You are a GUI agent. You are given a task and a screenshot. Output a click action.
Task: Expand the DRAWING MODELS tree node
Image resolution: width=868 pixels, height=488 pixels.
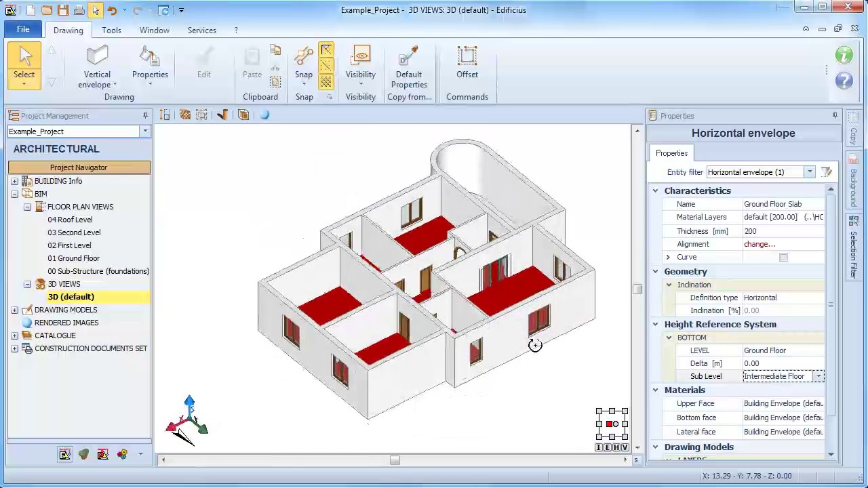(14, 310)
